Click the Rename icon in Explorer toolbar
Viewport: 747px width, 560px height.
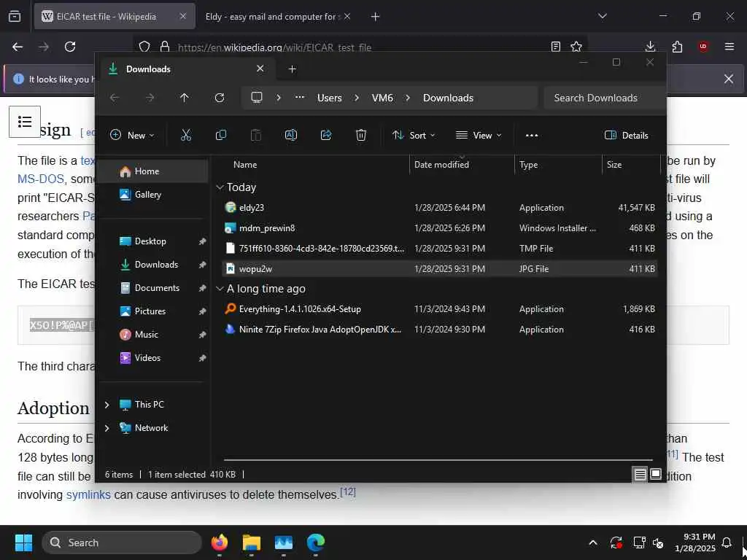291,135
